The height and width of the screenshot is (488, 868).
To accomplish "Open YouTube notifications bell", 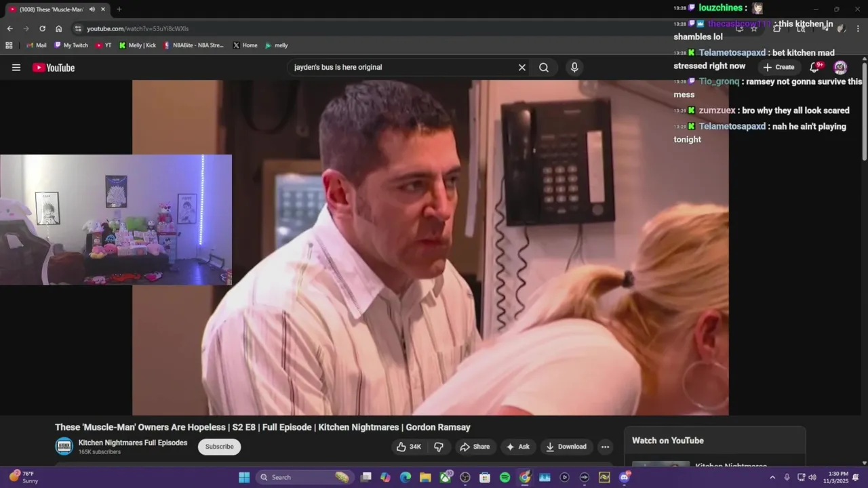I will [x=815, y=67].
